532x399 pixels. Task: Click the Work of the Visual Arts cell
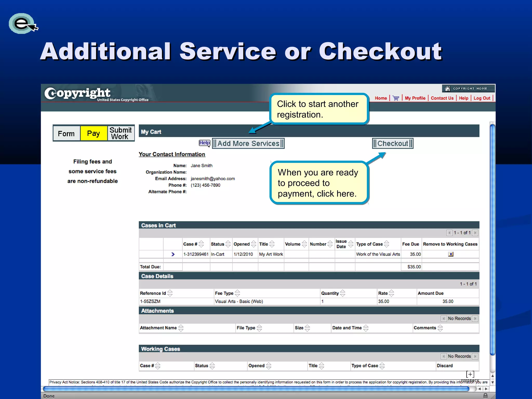pos(378,254)
